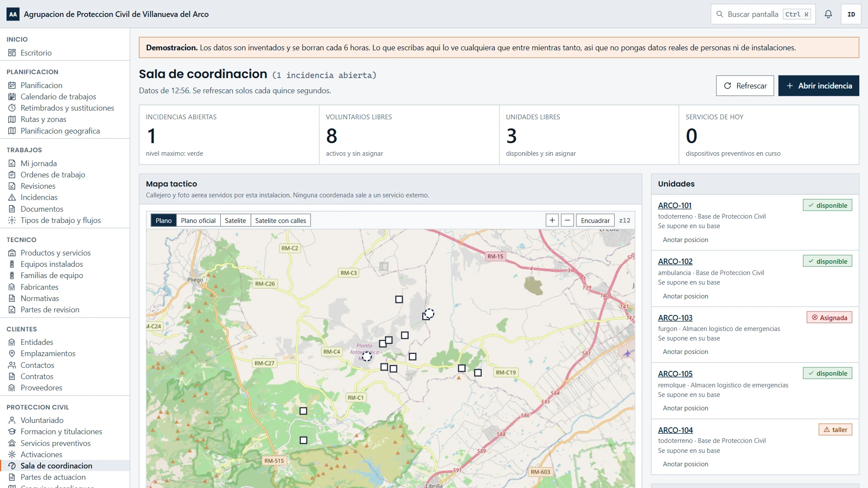The width and height of the screenshot is (868, 488).
Task: Open Incidencias in sidebar
Action: tap(65, 197)
